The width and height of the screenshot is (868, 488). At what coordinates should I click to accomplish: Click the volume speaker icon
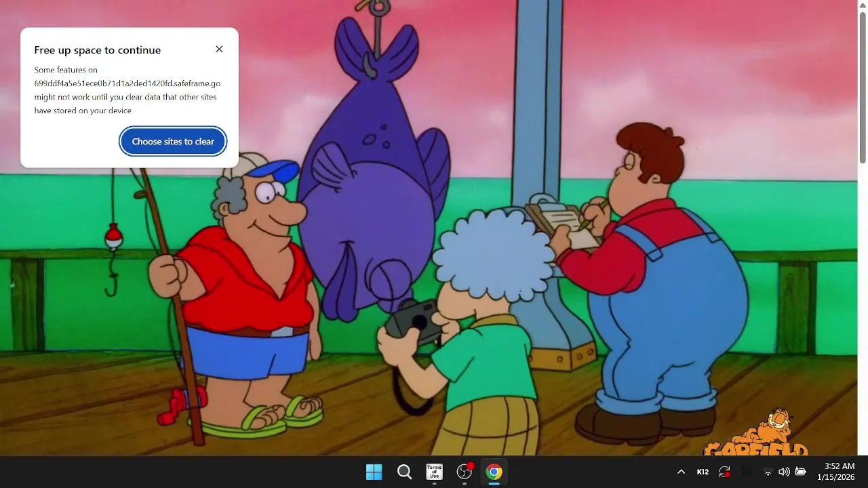(x=784, y=472)
